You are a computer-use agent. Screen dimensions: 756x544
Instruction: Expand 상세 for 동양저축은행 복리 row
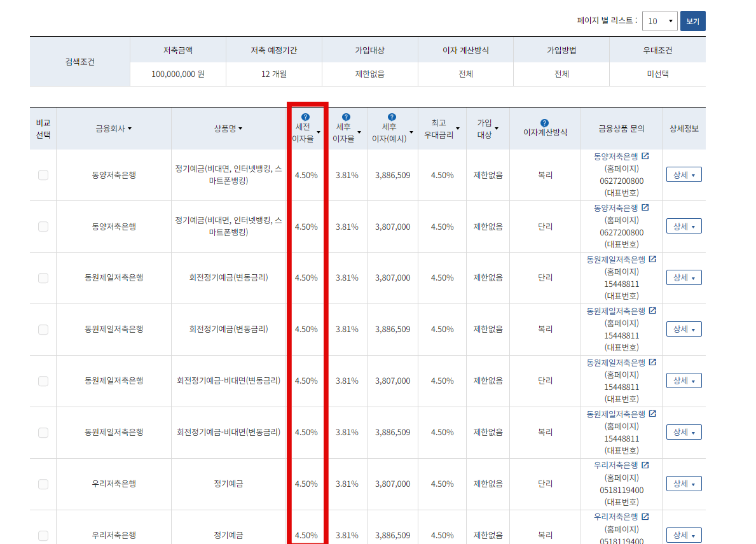click(x=684, y=174)
